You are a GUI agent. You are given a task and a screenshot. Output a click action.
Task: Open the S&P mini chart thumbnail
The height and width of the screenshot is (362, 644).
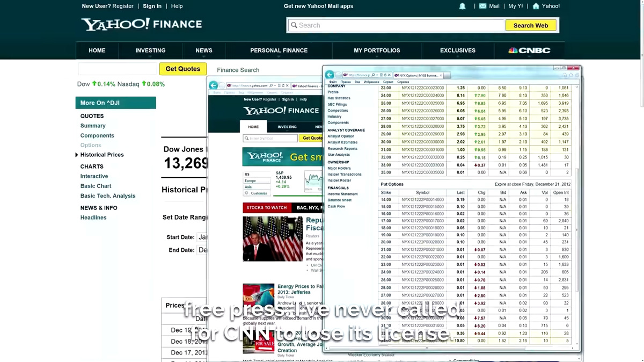coord(313,182)
